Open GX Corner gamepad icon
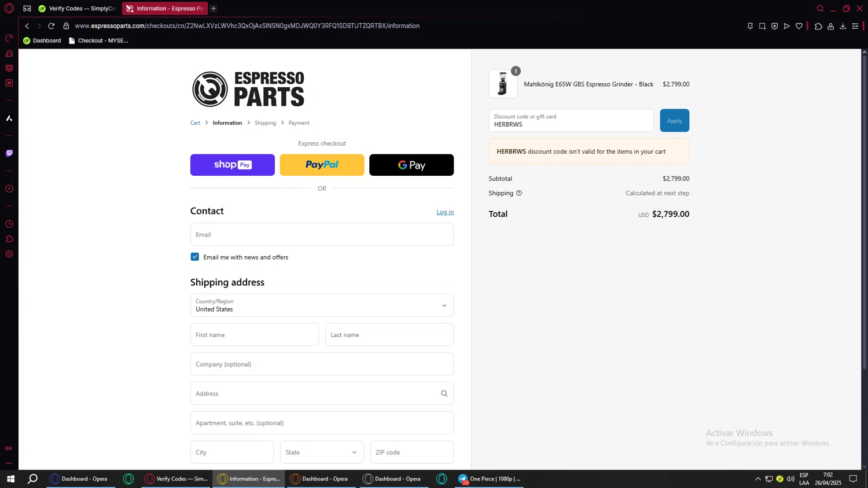Screen dimensions: 868x488 point(27,9)
